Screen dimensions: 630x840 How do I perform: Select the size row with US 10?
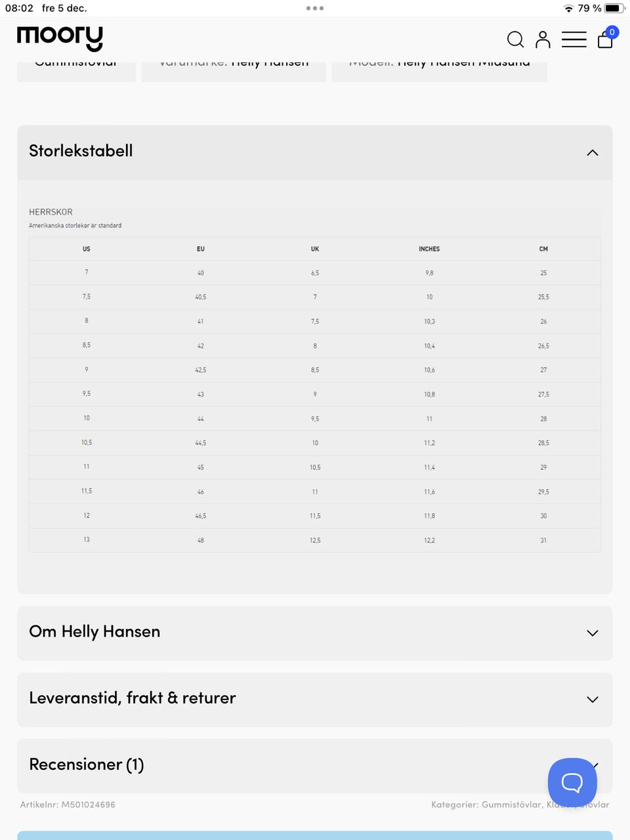(315, 418)
